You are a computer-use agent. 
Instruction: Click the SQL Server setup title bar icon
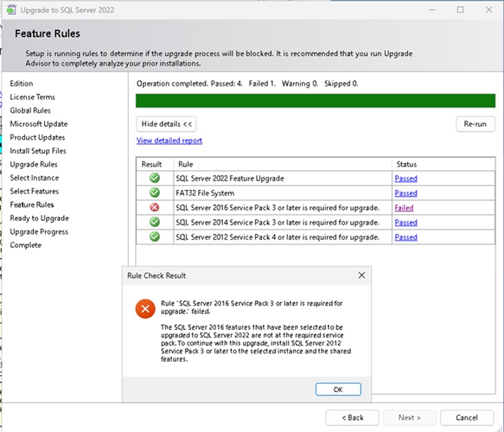(x=11, y=10)
